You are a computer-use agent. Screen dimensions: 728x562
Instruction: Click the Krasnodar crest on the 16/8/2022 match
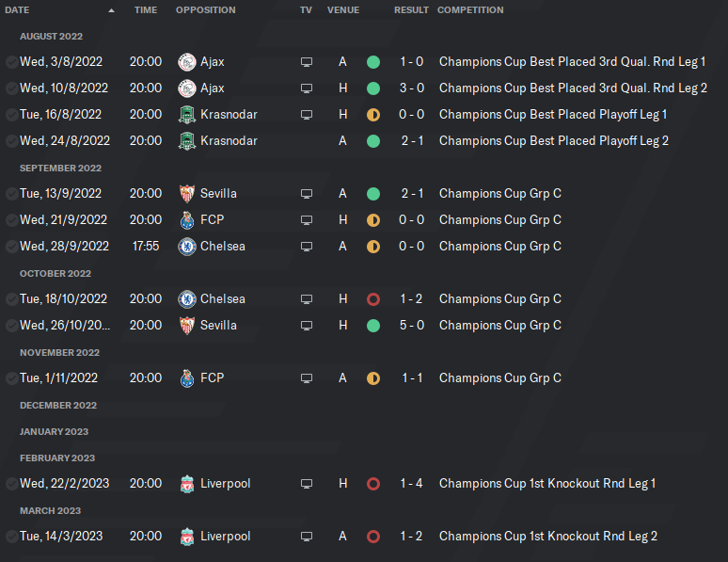click(x=186, y=115)
